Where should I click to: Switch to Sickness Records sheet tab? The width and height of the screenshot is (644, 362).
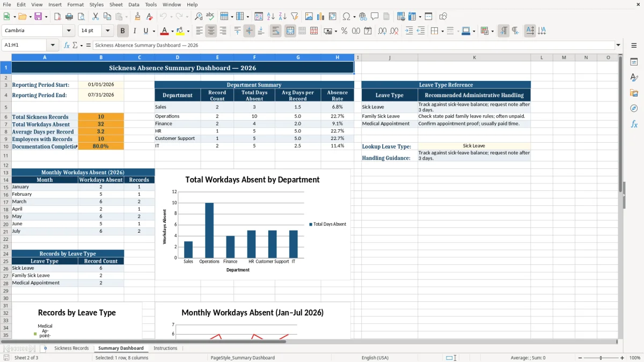pyautogui.click(x=71, y=348)
